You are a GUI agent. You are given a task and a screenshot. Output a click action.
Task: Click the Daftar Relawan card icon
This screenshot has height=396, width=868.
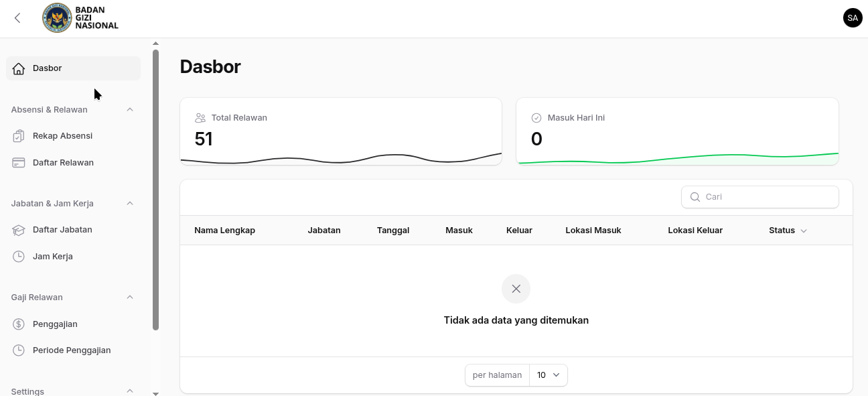click(x=19, y=163)
